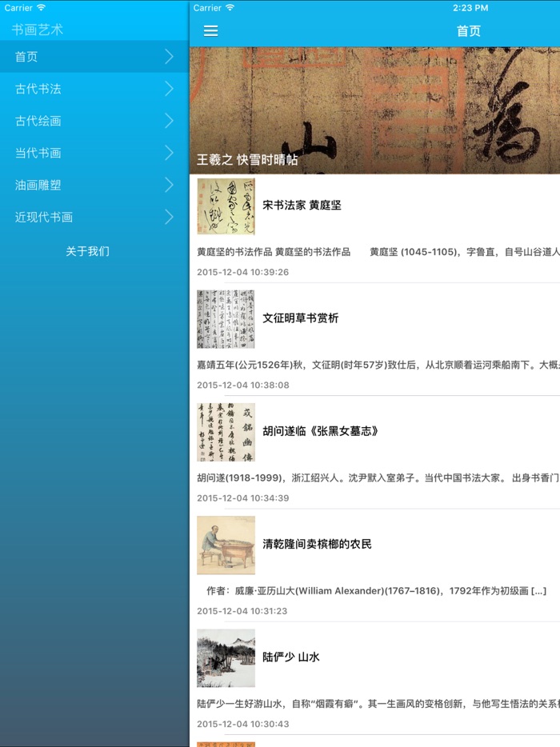This screenshot has height=747, width=560.
Task: Tap Wi-Fi icon in main status bar
Action: coord(230,8)
